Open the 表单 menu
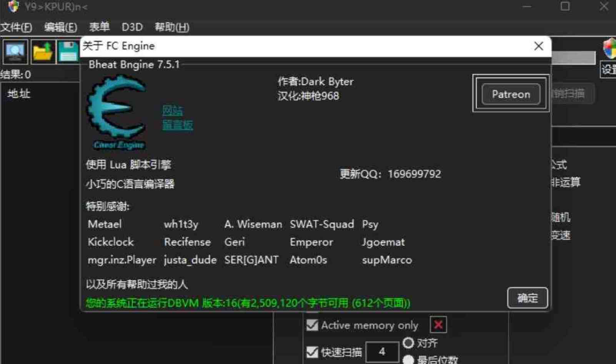This screenshot has width=616, height=364. pos(99,27)
